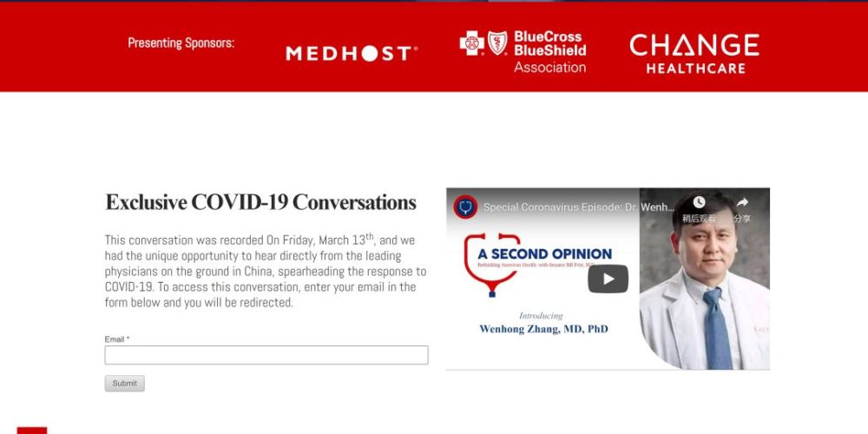Focus the Email input field
This screenshot has width=868, height=434.
point(266,355)
